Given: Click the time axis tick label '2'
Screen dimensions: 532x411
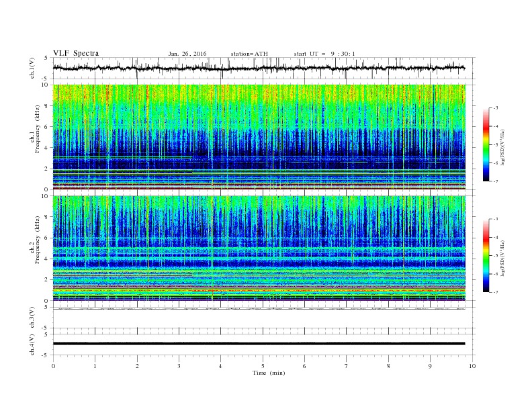Looking at the screenshot, I should [x=137, y=366].
